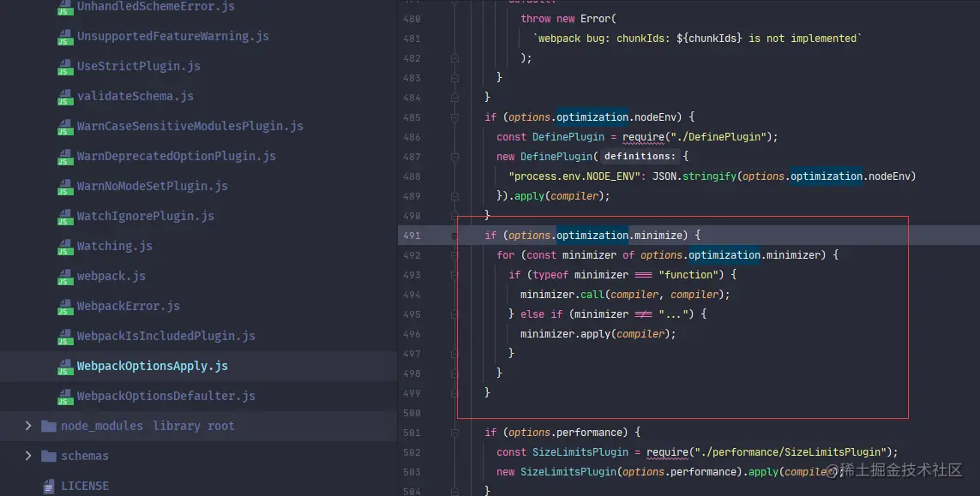
Task: Select WarnDeprecatedOptionPlugin.js file
Action: click(x=177, y=156)
